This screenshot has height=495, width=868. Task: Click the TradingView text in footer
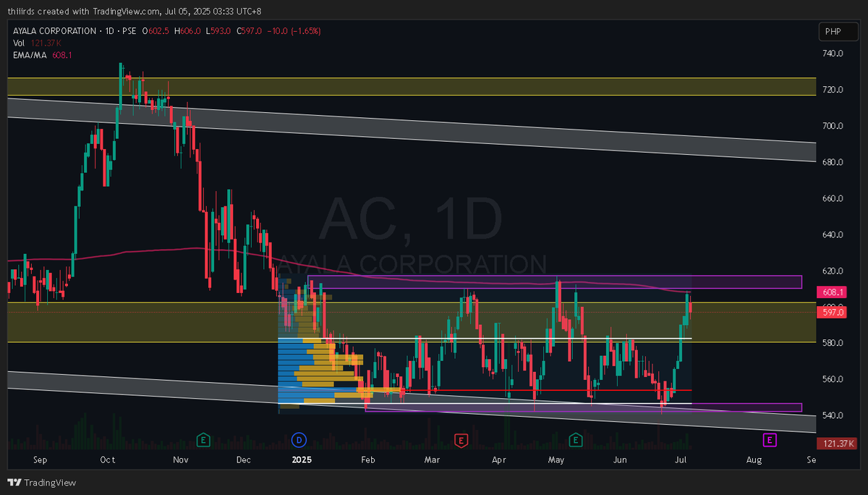click(x=50, y=483)
